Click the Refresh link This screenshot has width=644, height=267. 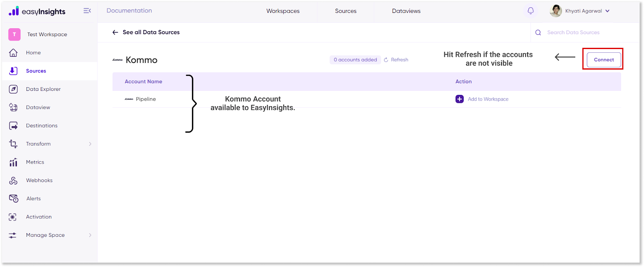[399, 60]
